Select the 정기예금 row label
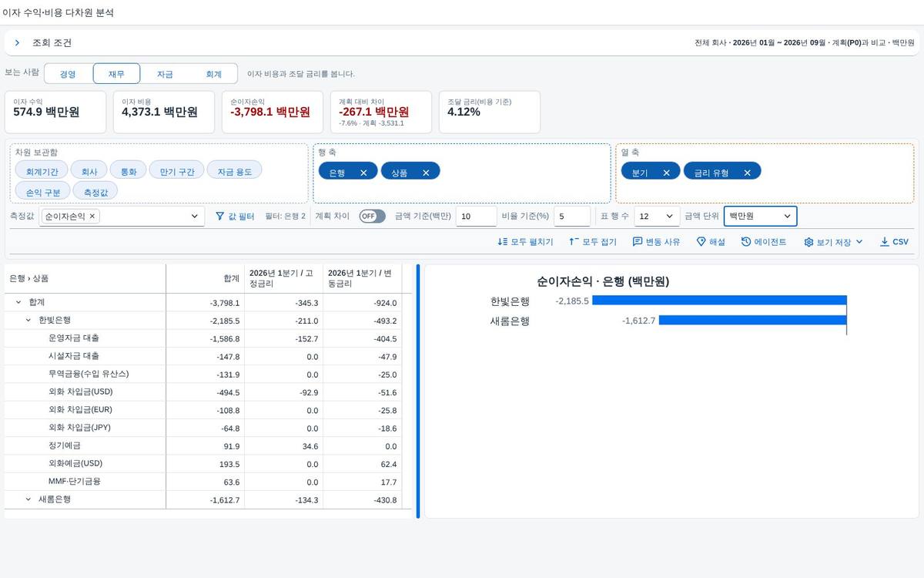Viewport: 924px width, 578px height. (x=65, y=445)
